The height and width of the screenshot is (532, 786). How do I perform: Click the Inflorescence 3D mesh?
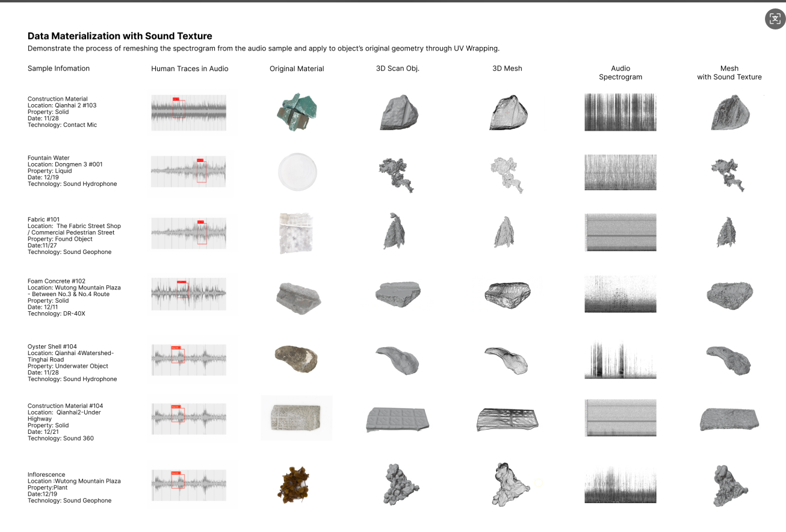click(509, 484)
